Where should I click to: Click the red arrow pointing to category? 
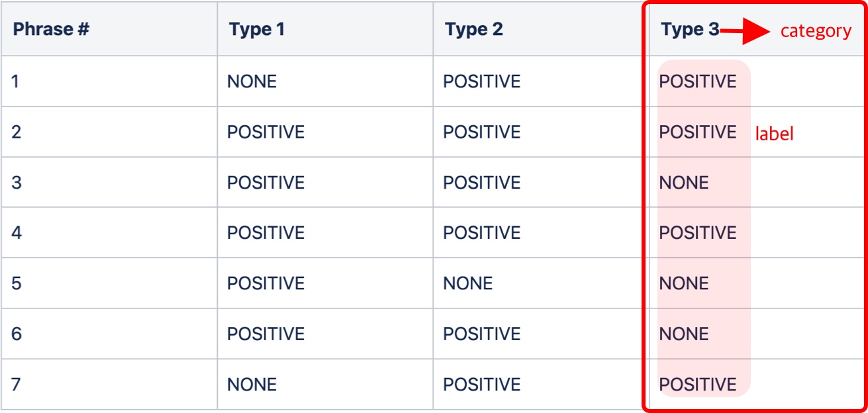745,31
